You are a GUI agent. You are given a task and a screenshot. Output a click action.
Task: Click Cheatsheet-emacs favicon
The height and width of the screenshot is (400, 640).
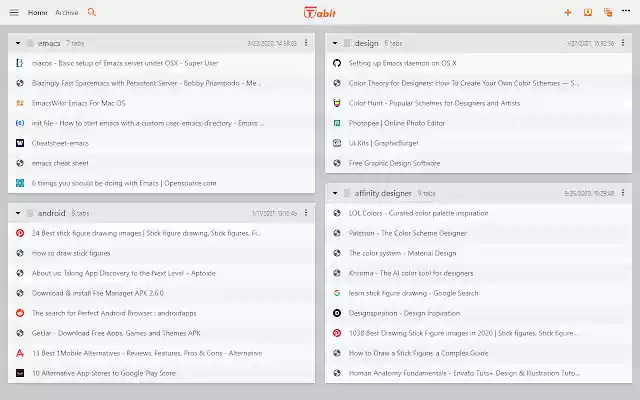pyautogui.click(x=20, y=143)
